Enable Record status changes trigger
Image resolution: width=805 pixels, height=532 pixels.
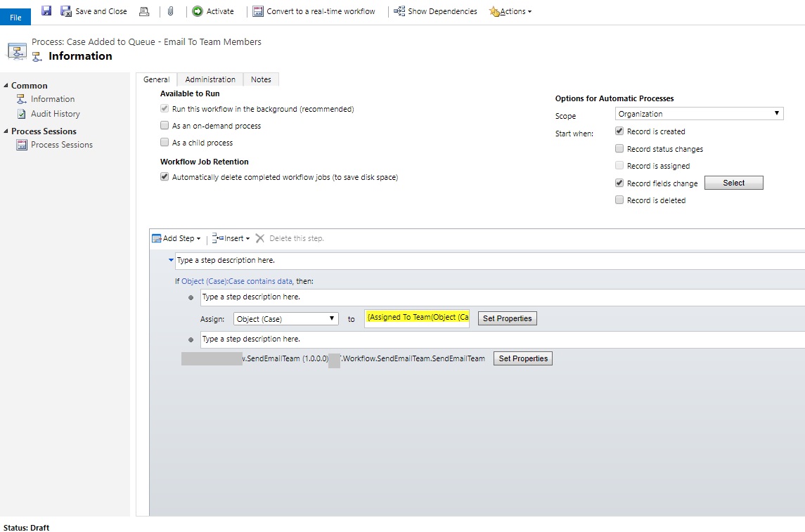pos(619,148)
